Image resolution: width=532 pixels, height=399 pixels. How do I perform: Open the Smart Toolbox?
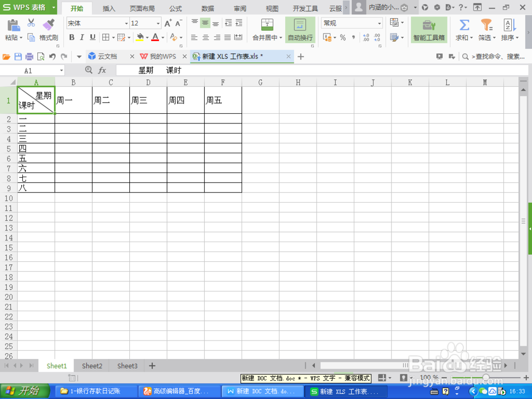[x=429, y=29]
